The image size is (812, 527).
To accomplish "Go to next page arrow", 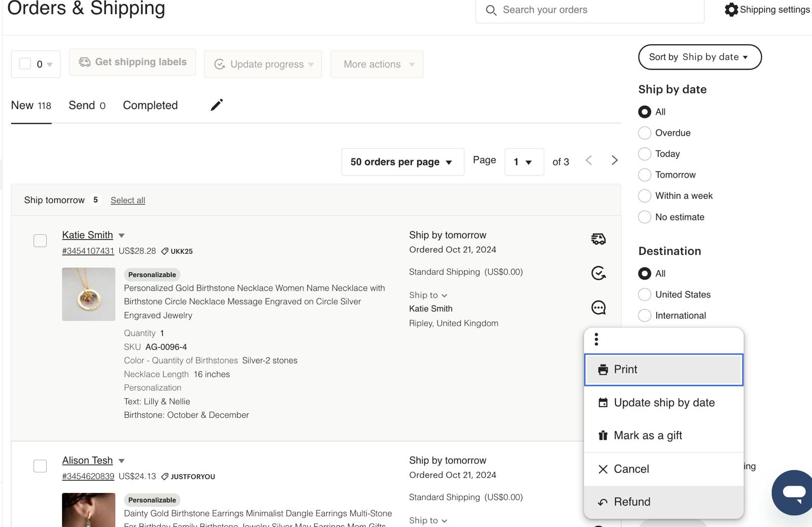I will click(614, 160).
